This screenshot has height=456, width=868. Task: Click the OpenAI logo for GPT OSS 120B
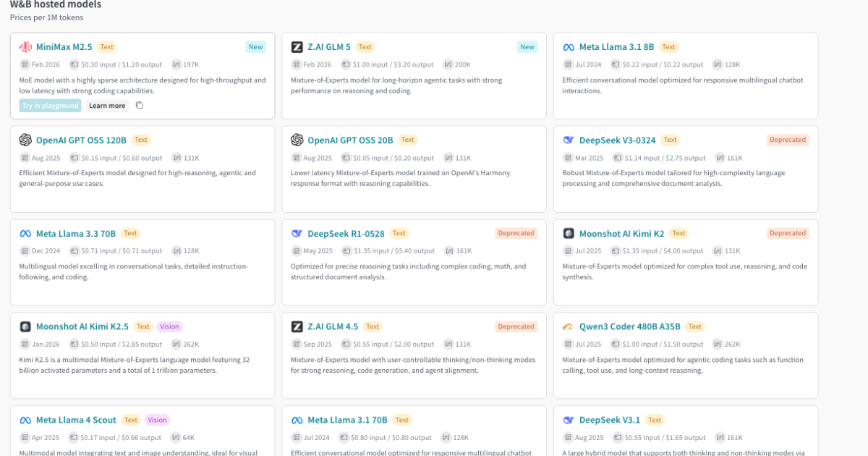pos(25,140)
